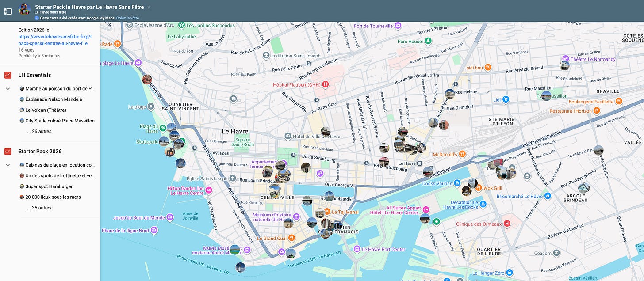Click the Hôtel de Ville du Havre marker
Viewport: 644px width, 281px height.
coord(288,136)
